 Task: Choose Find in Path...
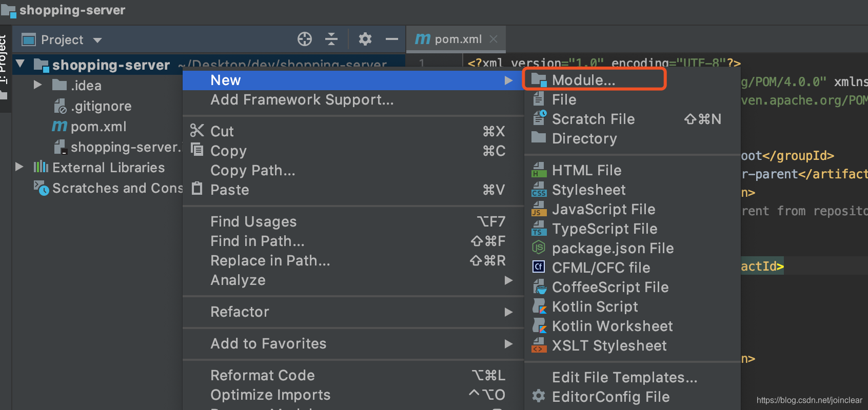coord(353,241)
